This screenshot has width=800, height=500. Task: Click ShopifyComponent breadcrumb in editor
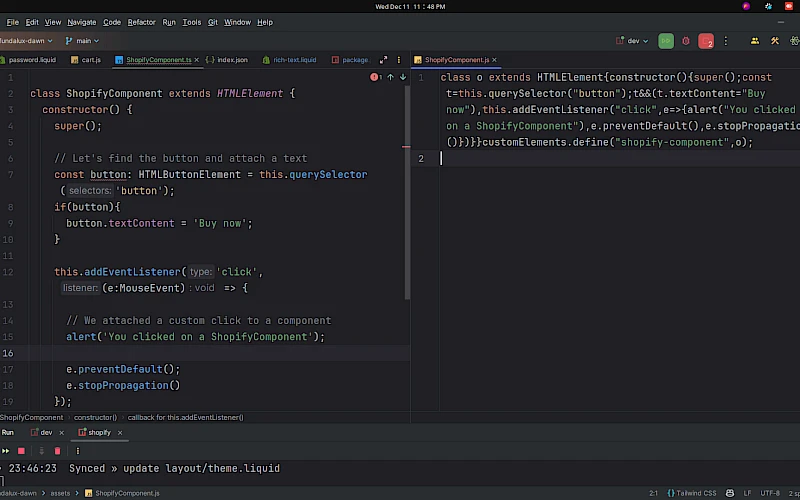click(32, 417)
